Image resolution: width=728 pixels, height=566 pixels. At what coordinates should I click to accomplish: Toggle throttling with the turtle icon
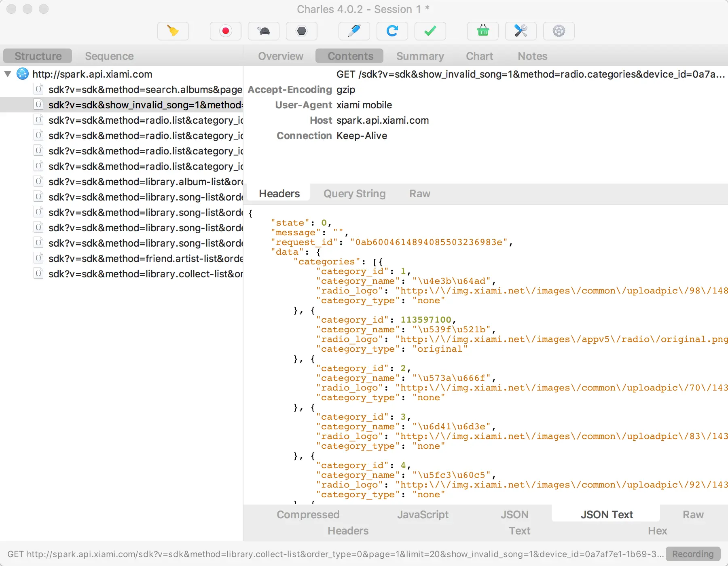264,31
